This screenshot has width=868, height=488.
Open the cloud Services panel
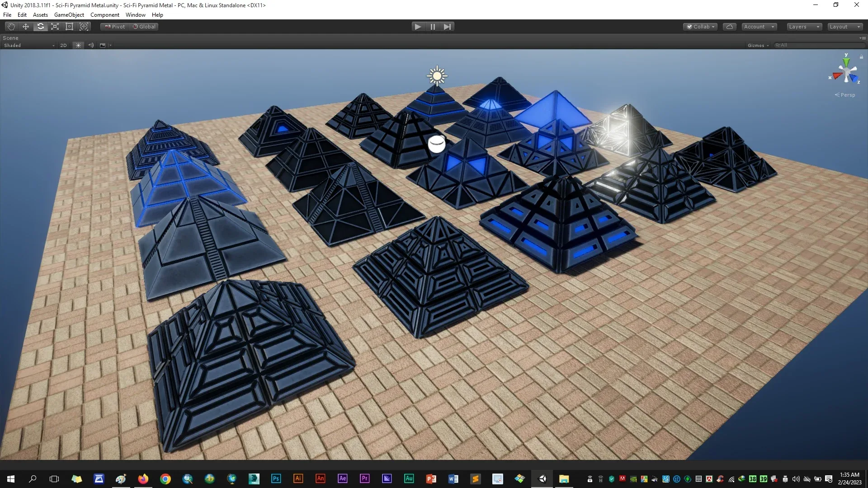point(729,27)
